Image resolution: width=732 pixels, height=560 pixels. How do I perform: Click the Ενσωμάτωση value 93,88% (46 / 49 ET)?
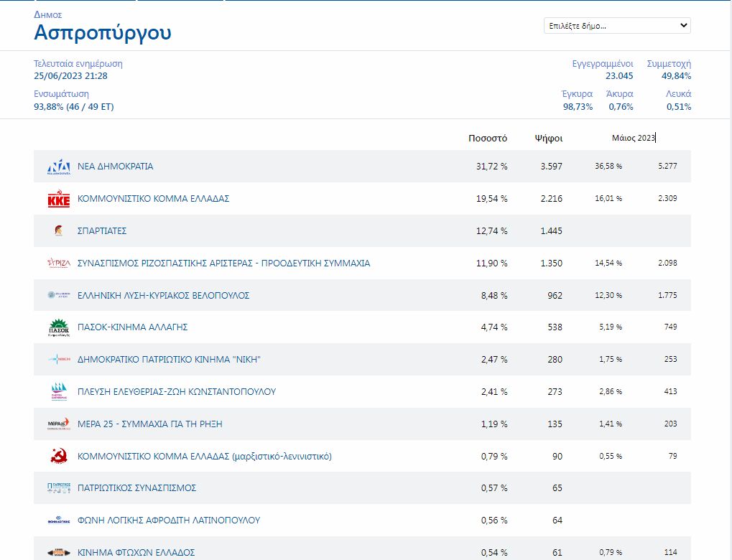74,106
